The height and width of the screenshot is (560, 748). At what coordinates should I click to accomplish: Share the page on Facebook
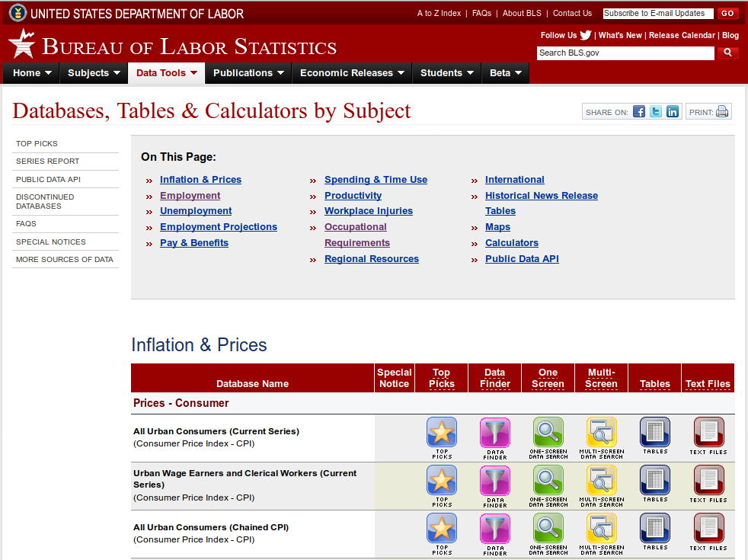click(x=638, y=111)
